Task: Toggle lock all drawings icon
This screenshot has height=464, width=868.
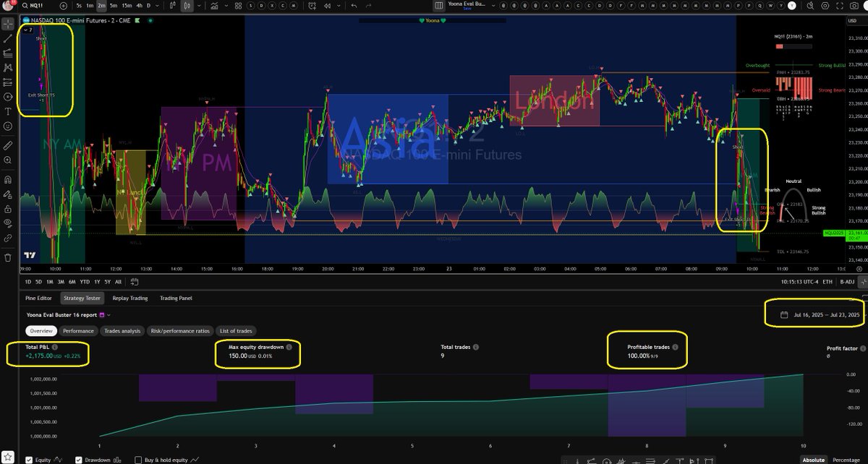Action: (7, 209)
